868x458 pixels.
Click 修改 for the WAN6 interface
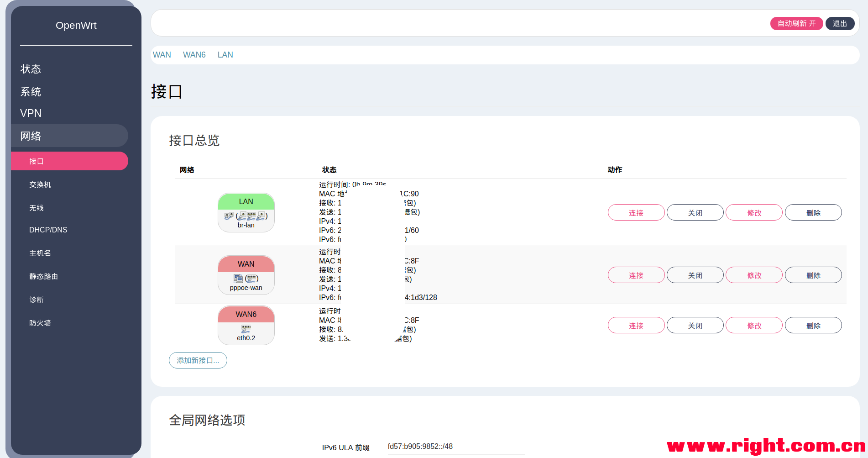pyautogui.click(x=754, y=326)
